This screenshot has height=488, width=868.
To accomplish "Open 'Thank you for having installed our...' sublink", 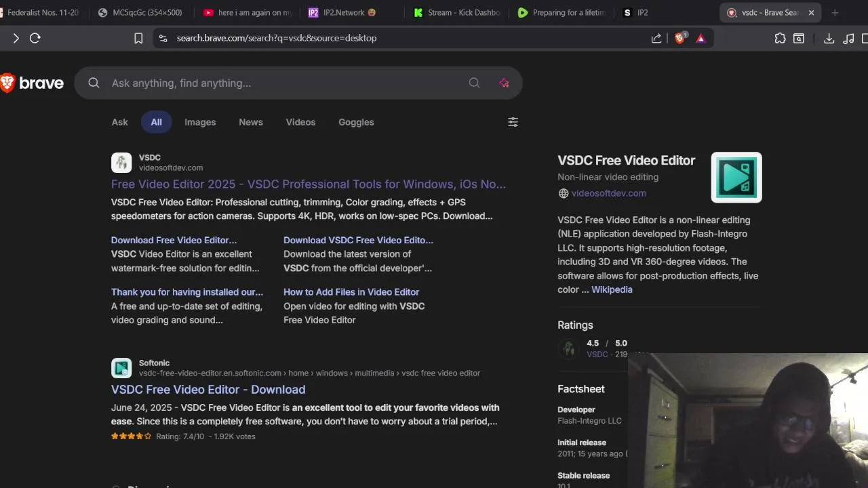I will pos(187,292).
